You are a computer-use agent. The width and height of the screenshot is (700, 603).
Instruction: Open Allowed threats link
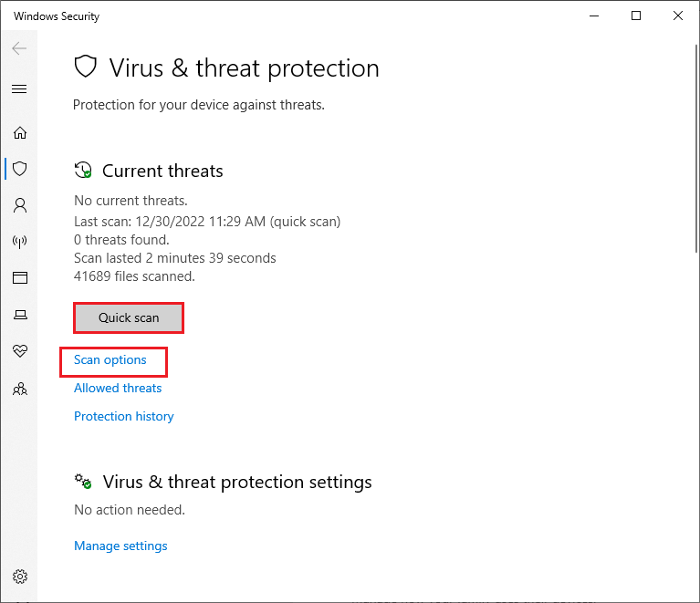[118, 388]
